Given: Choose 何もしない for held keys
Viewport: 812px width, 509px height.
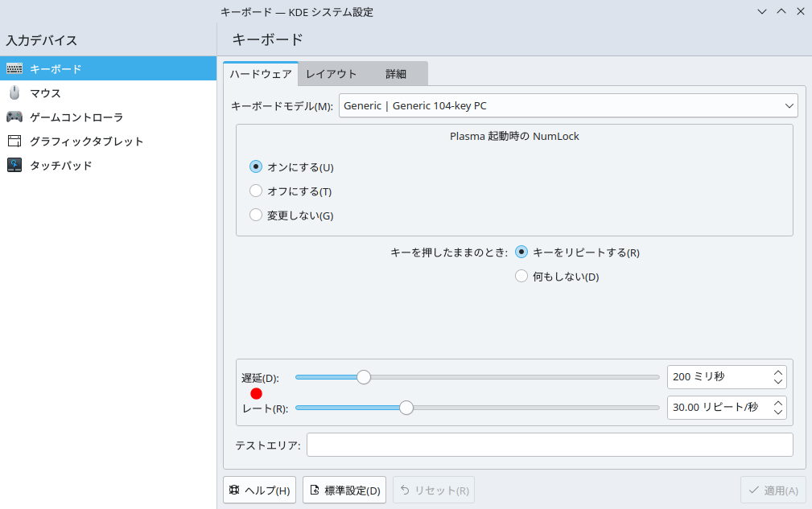Looking at the screenshot, I should point(521,277).
